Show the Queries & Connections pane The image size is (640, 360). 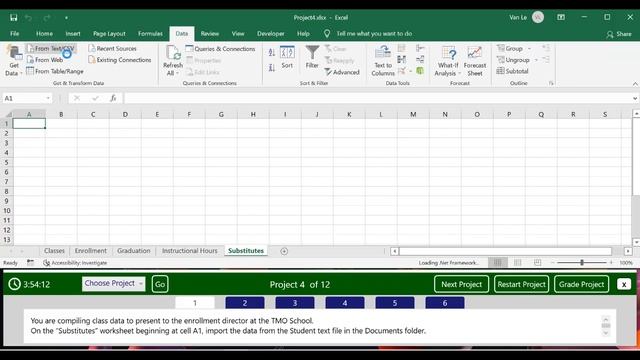220,49
